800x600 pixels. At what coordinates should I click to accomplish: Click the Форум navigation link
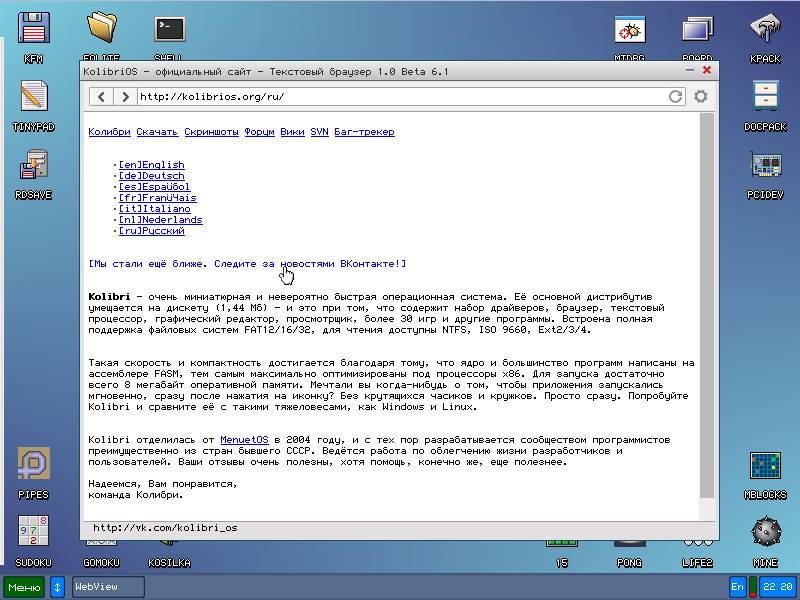tap(259, 132)
